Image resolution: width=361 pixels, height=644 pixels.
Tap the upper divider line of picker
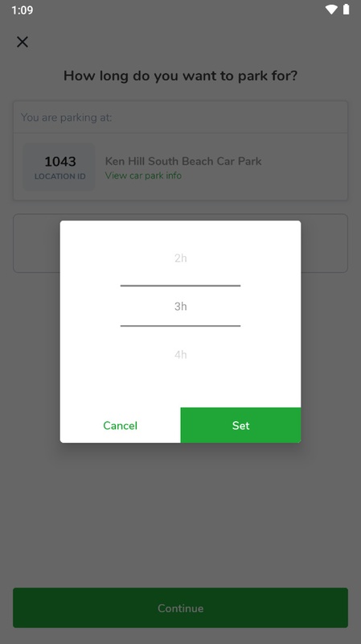tap(180, 286)
